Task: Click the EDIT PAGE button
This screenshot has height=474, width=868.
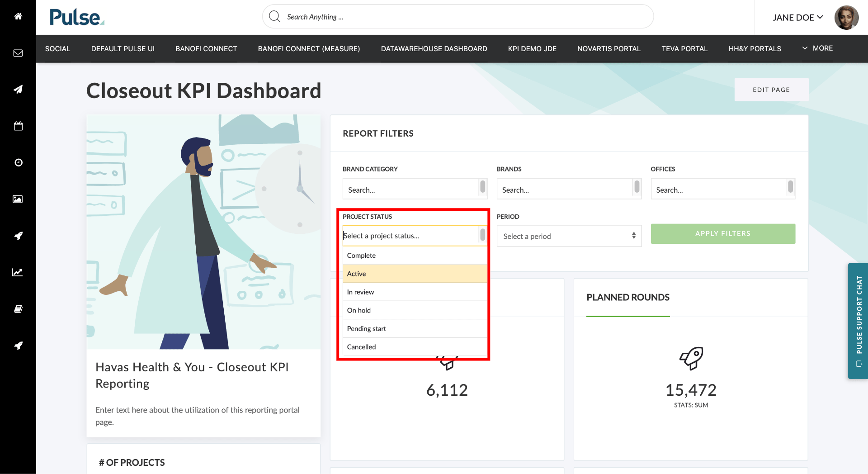Action: (x=771, y=90)
